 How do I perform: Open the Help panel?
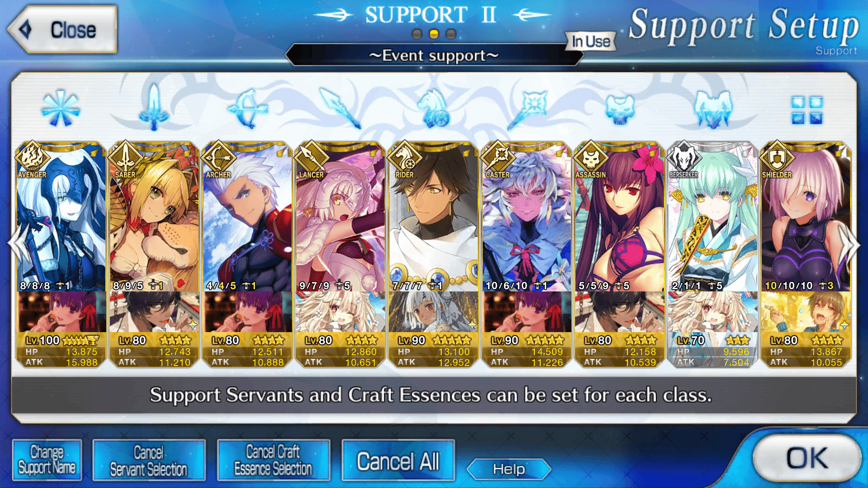509,469
